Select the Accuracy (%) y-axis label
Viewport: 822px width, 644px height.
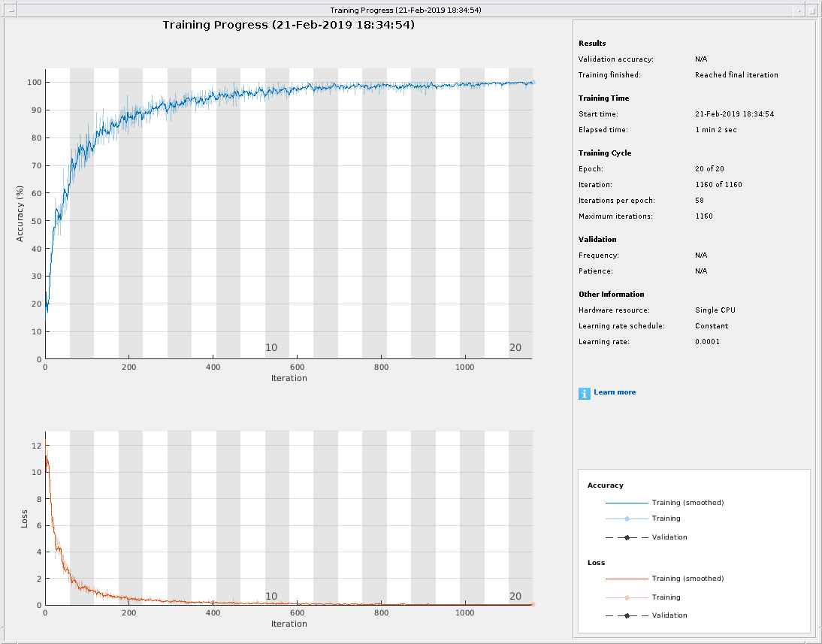[20, 213]
